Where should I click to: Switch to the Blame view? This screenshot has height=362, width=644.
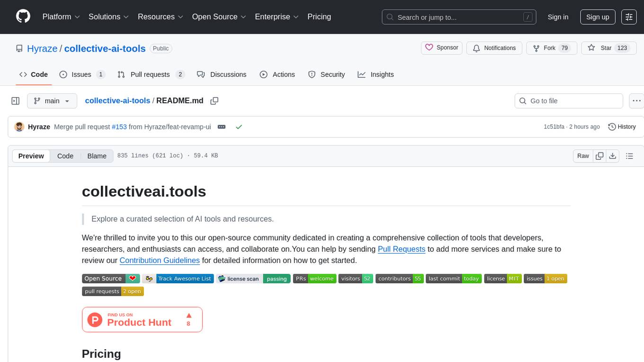pos(97,156)
